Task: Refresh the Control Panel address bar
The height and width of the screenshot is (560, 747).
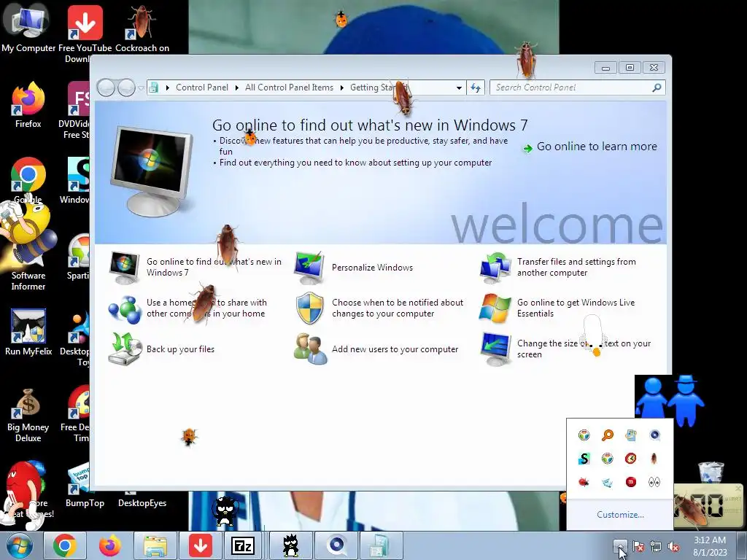Action: (476, 87)
